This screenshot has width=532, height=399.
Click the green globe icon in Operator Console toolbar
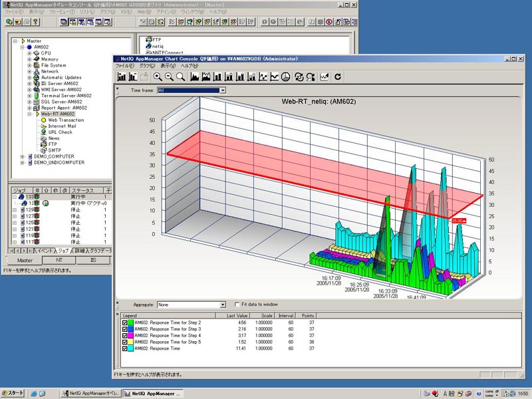pos(9,22)
